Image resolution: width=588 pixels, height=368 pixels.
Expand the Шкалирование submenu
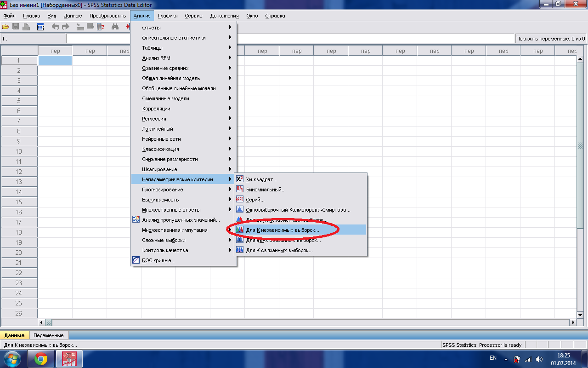coord(184,169)
